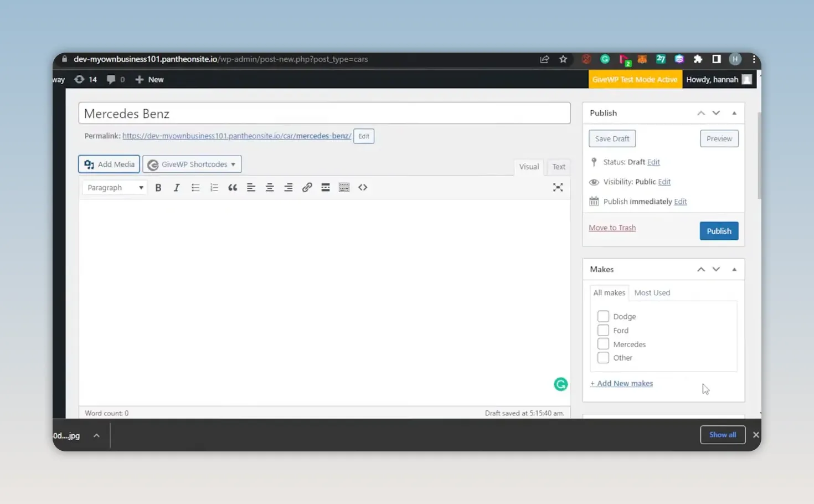The height and width of the screenshot is (504, 814).
Task: Show all downloads
Action: point(723,435)
